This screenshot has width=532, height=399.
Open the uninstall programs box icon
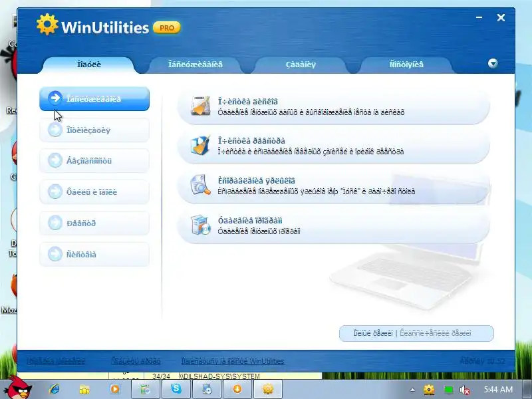pos(200,225)
